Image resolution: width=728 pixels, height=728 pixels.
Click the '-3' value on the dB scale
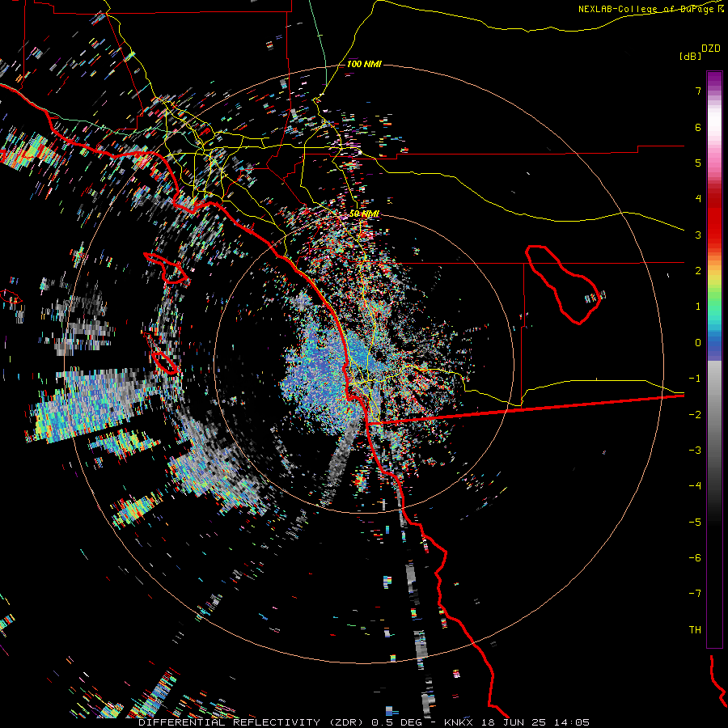(x=695, y=451)
